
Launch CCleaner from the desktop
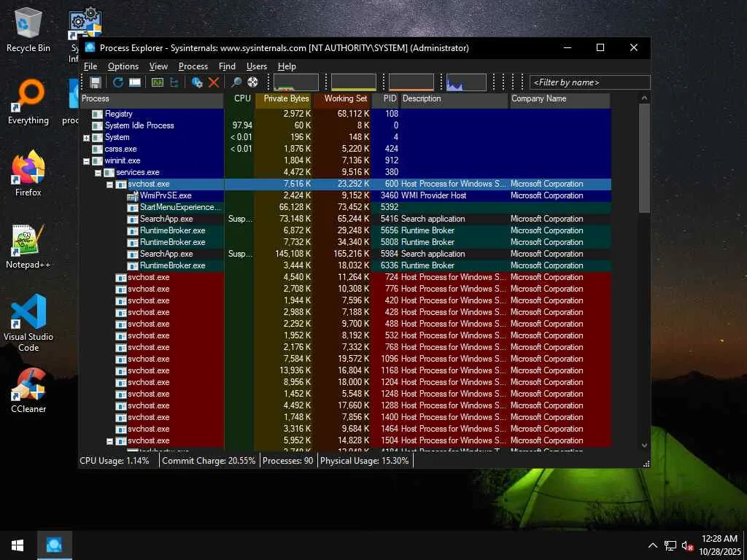pos(28,391)
